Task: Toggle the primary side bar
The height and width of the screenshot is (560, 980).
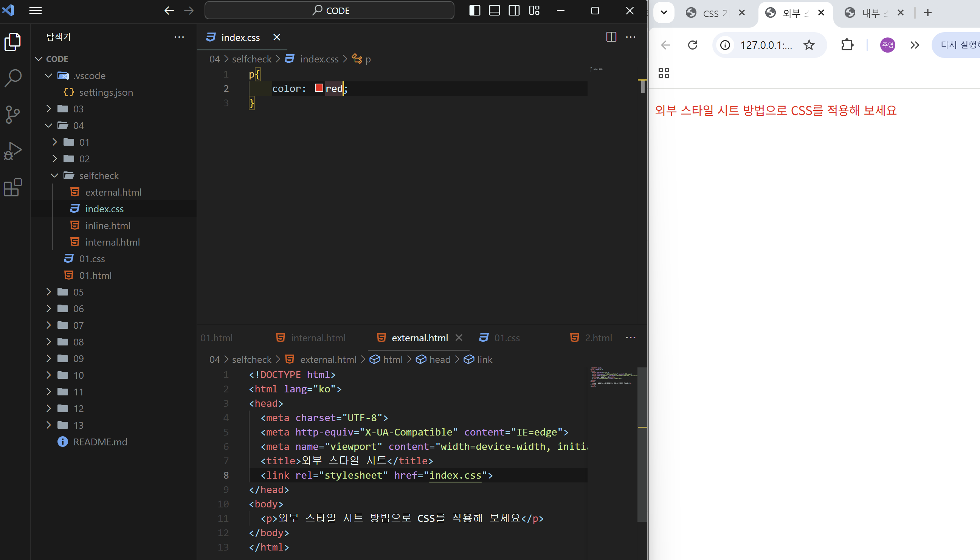Action: [475, 10]
